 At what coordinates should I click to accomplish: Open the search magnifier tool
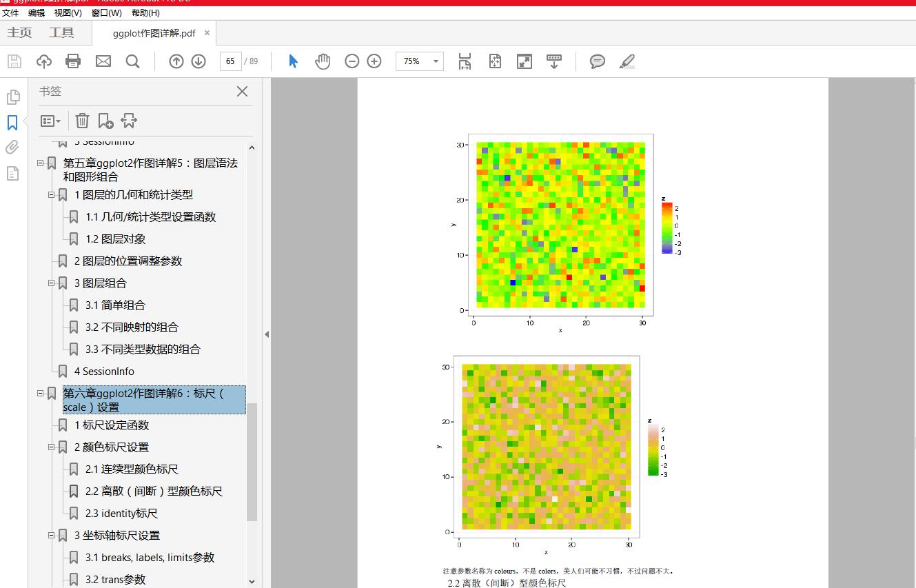[x=133, y=61]
